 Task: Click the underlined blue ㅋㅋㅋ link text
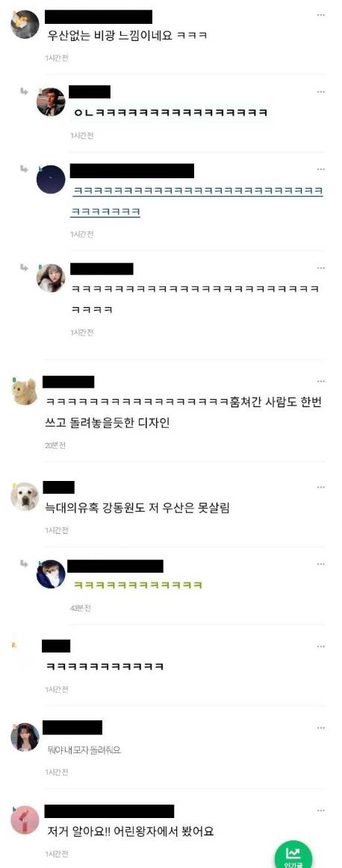coord(198,201)
